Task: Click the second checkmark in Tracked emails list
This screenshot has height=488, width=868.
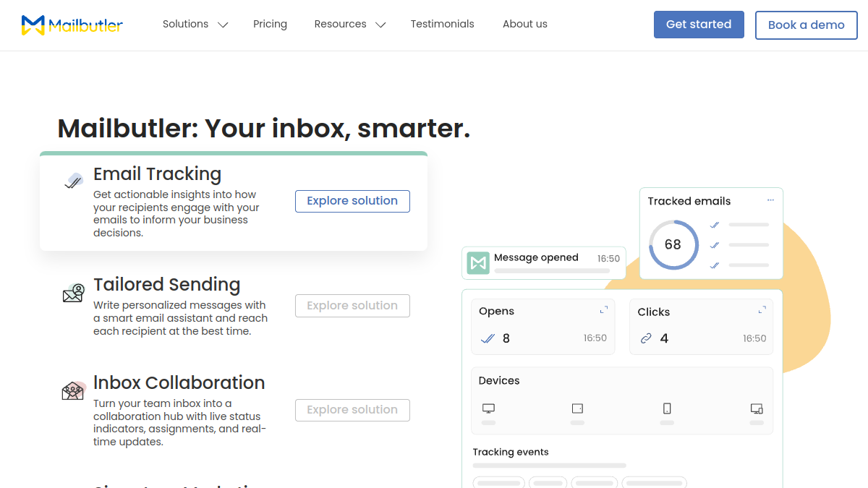Action: point(715,245)
